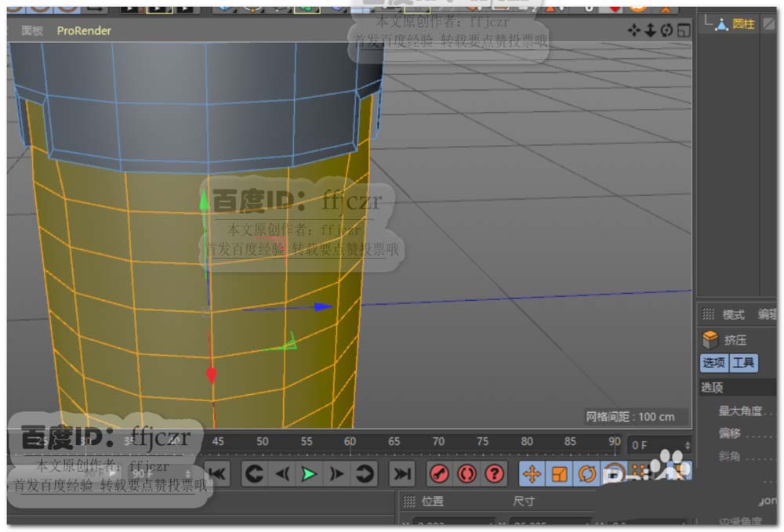784x532 pixels.
Task: Click the 0 F frame stepper arrows
Action: [x=688, y=445]
